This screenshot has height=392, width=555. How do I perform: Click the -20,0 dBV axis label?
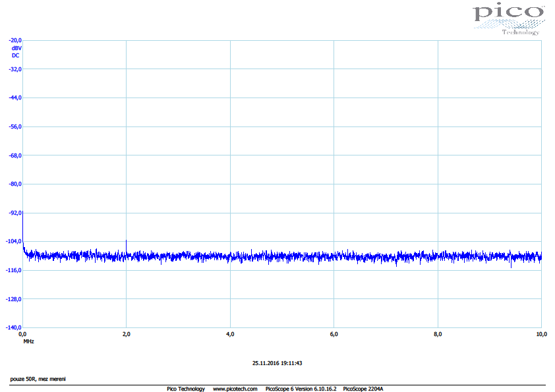coord(15,40)
